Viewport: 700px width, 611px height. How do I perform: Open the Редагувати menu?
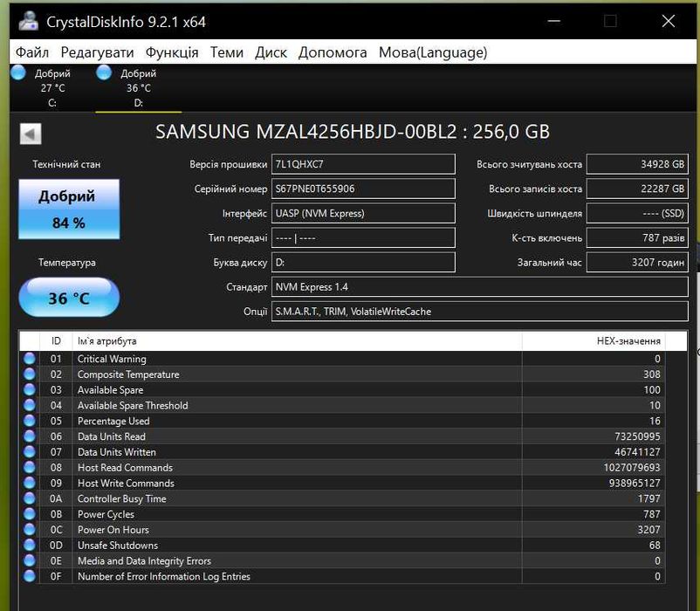click(98, 52)
